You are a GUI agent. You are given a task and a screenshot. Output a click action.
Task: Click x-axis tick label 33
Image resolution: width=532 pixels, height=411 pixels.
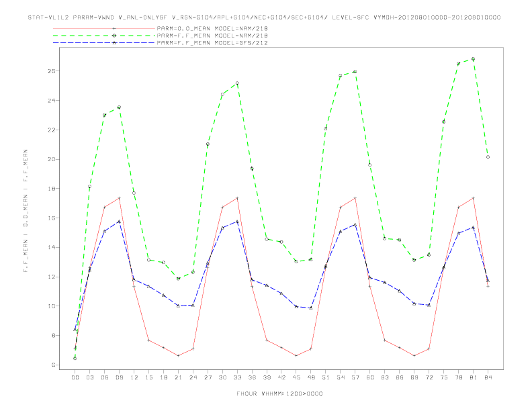(237, 377)
